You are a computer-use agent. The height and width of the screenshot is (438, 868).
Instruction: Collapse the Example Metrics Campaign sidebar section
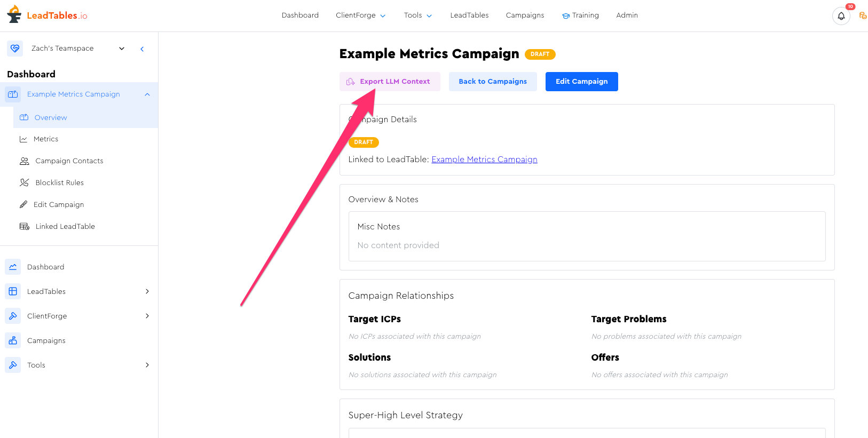tap(147, 94)
